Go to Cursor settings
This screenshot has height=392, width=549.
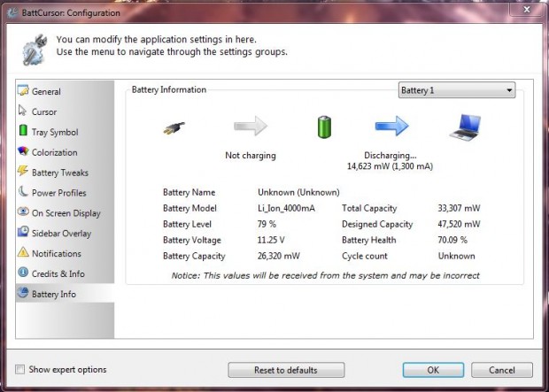pyautogui.click(x=66, y=111)
